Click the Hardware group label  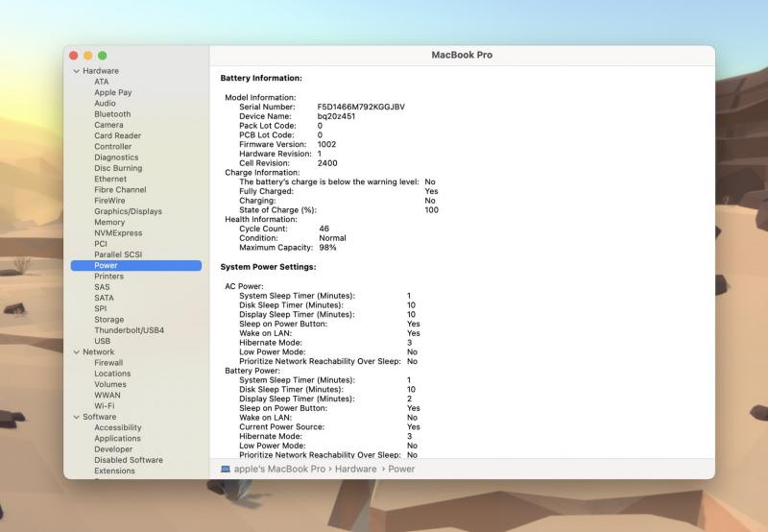coord(101,71)
